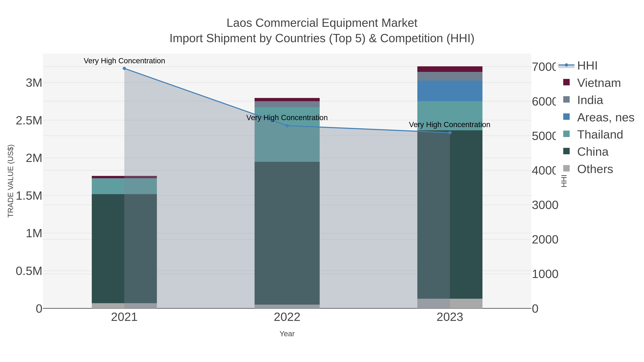Click the 2021 x-axis label
This screenshot has width=644, height=362.
[124, 317]
